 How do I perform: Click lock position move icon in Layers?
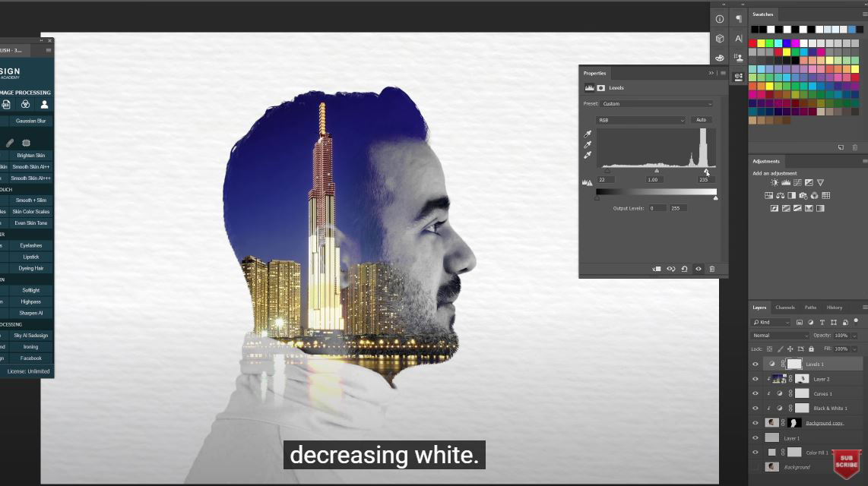tap(790, 349)
